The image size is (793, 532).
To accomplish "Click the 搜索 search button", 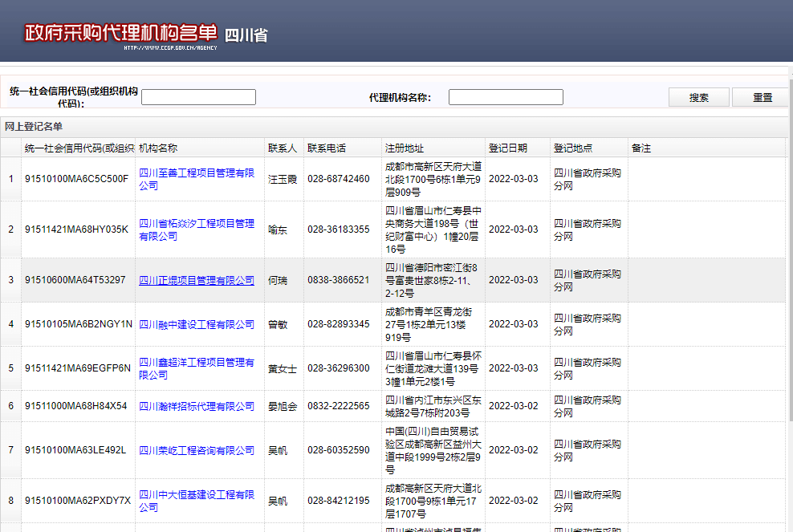I will pos(698,97).
